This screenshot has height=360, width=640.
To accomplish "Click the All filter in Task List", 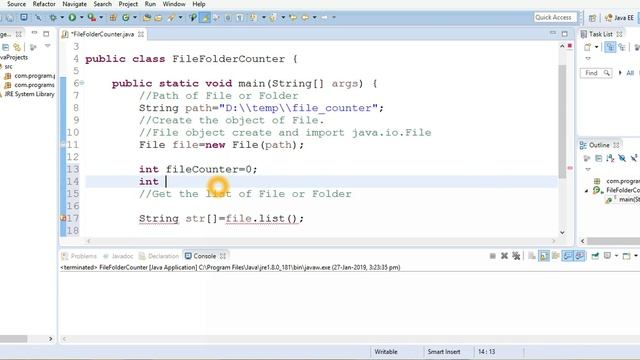I will tap(630, 73).
